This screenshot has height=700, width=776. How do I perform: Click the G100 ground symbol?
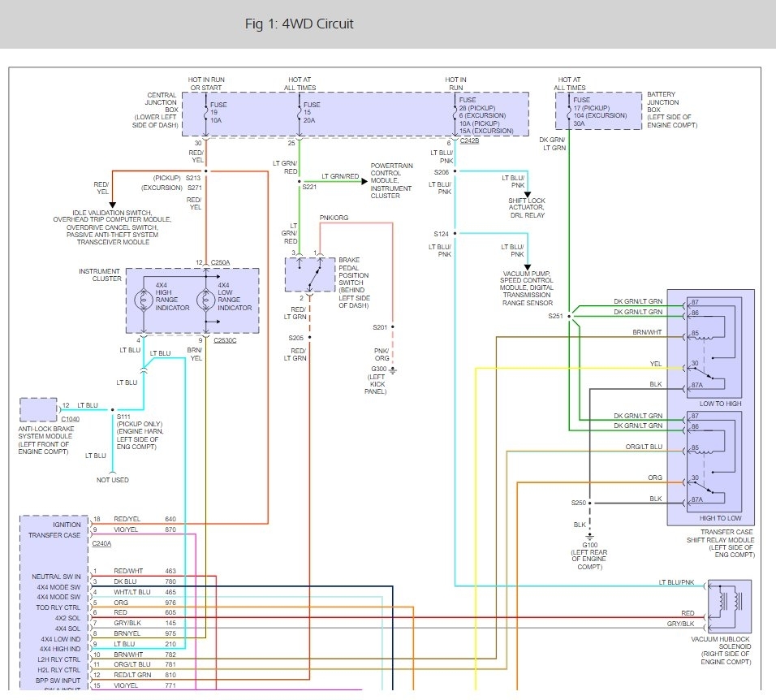(589, 537)
